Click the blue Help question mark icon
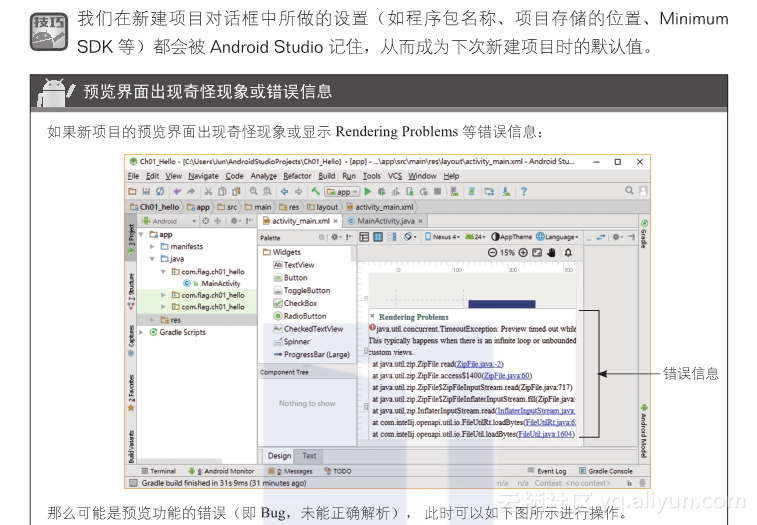757x525 pixels. coord(524,192)
